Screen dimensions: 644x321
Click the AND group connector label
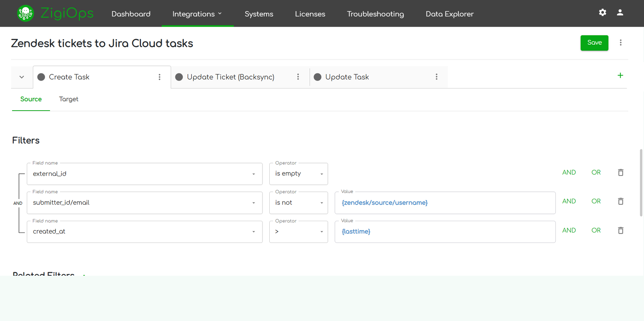pyautogui.click(x=18, y=203)
